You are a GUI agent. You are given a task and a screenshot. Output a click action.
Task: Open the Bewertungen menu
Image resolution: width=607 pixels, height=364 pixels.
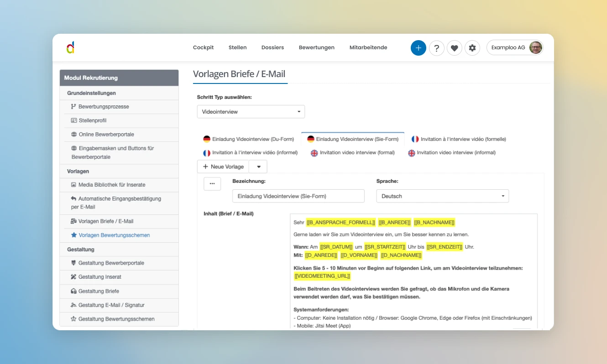[x=317, y=47]
